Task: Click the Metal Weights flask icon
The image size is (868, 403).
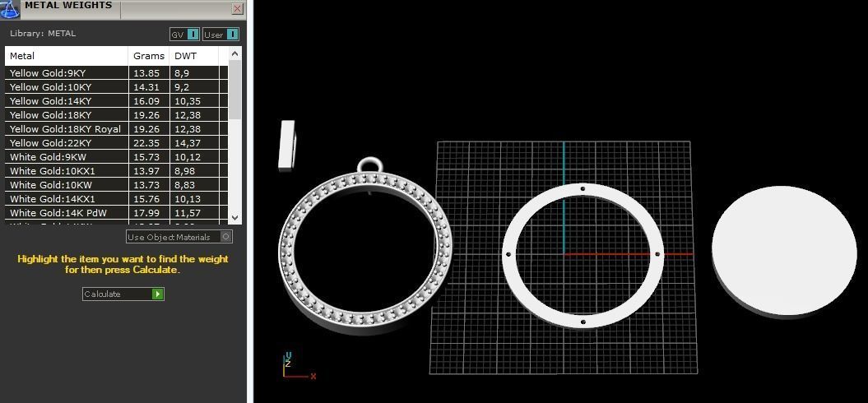Action: point(9,8)
